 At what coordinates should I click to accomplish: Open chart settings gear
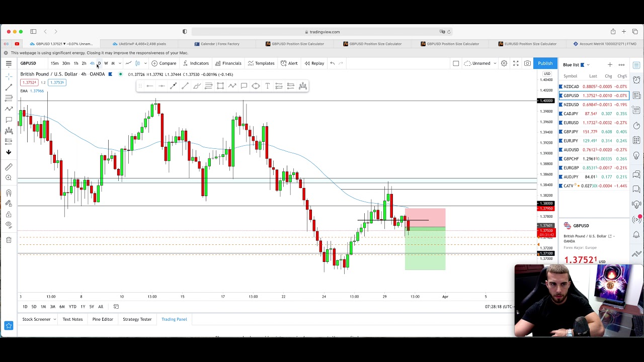(x=504, y=63)
